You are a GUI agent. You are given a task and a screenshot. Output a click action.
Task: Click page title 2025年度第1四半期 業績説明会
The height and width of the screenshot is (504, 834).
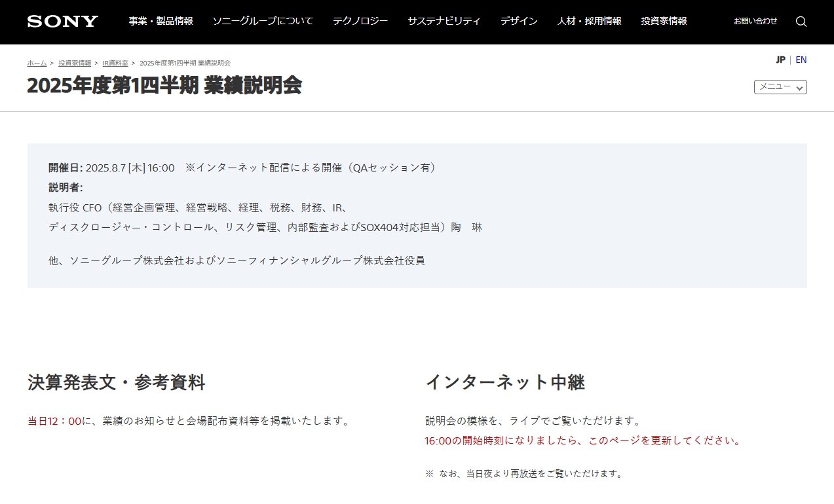point(164,86)
